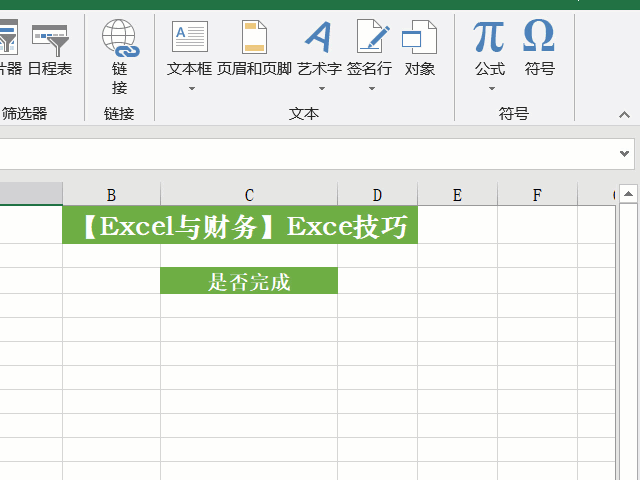Click the vertical scrollbar up arrow
The width and height of the screenshot is (640, 480).
click(629, 194)
